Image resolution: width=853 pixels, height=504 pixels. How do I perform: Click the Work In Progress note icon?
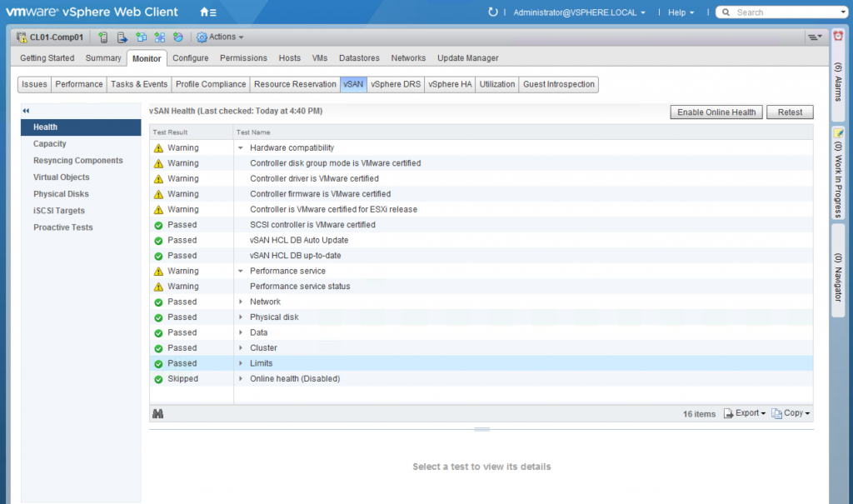(838, 133)
